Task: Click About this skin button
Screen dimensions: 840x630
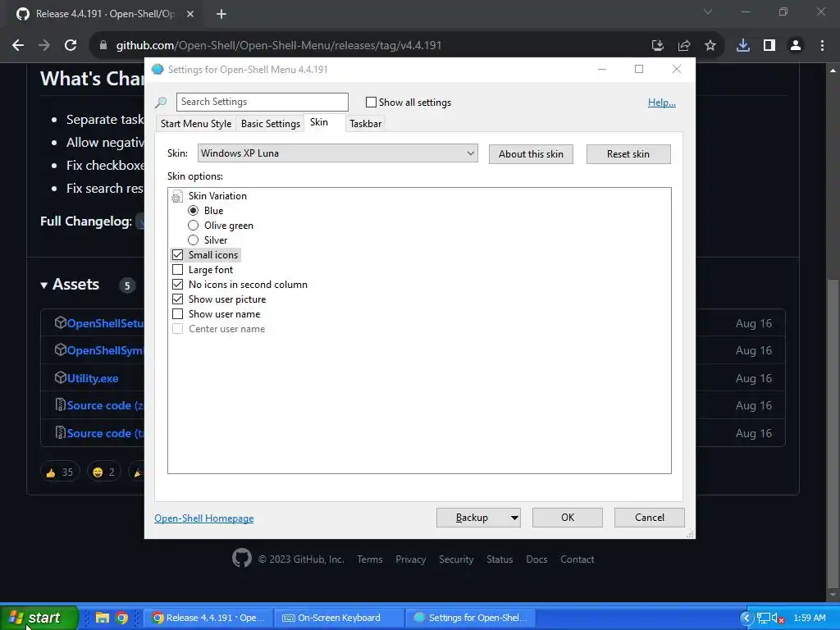Action: (531, 154)
